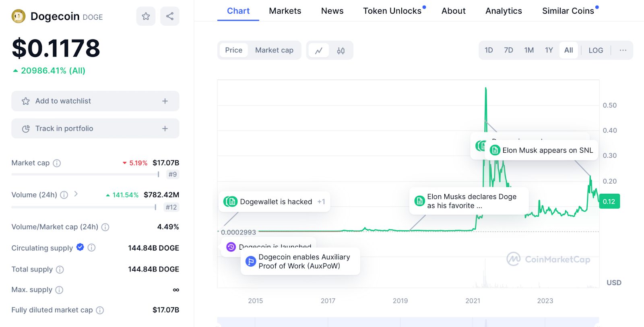The width and height of the screenshot is (644, 327).
Task: Click the Elon Musk appears on SNL marker
Action: 542,150
